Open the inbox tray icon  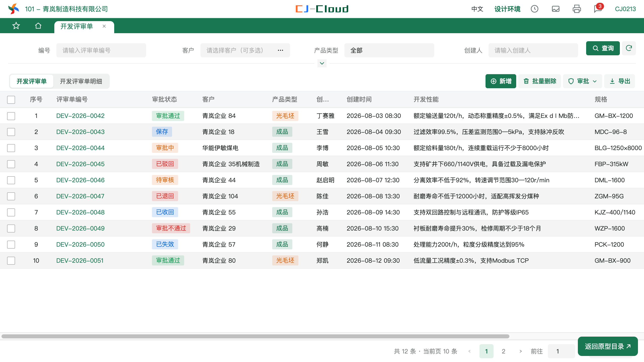click(x=556, y=9)
